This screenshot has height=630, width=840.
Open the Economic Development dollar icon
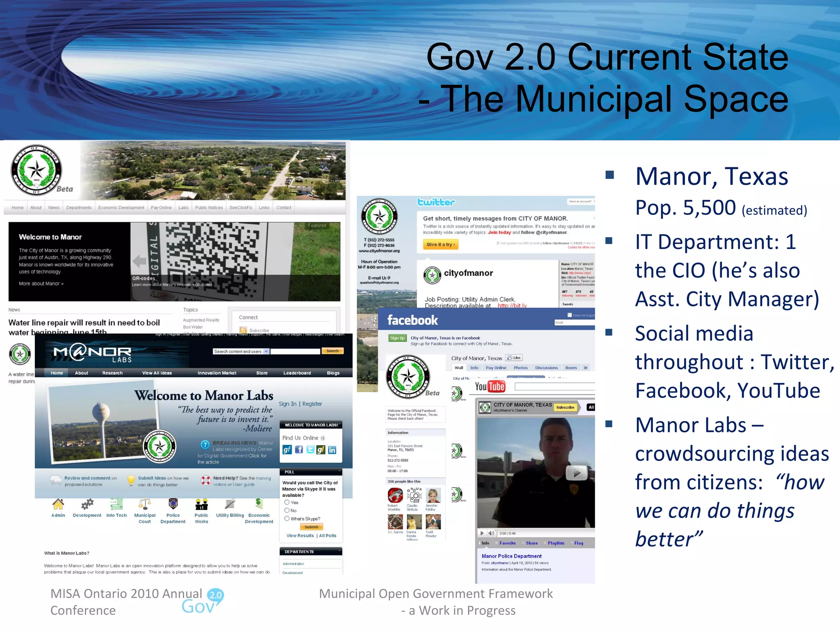259,504
